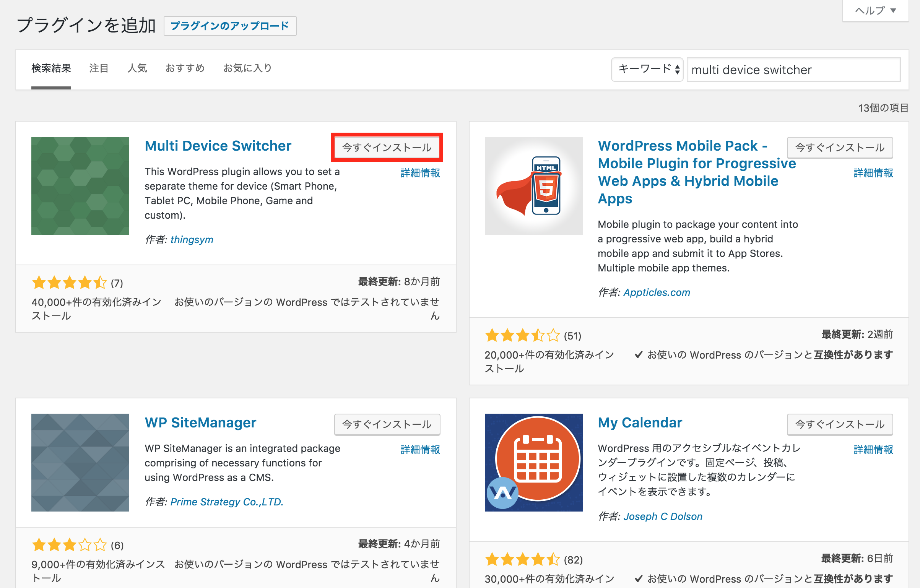Open the ヘルプ help dropdown

876,11
